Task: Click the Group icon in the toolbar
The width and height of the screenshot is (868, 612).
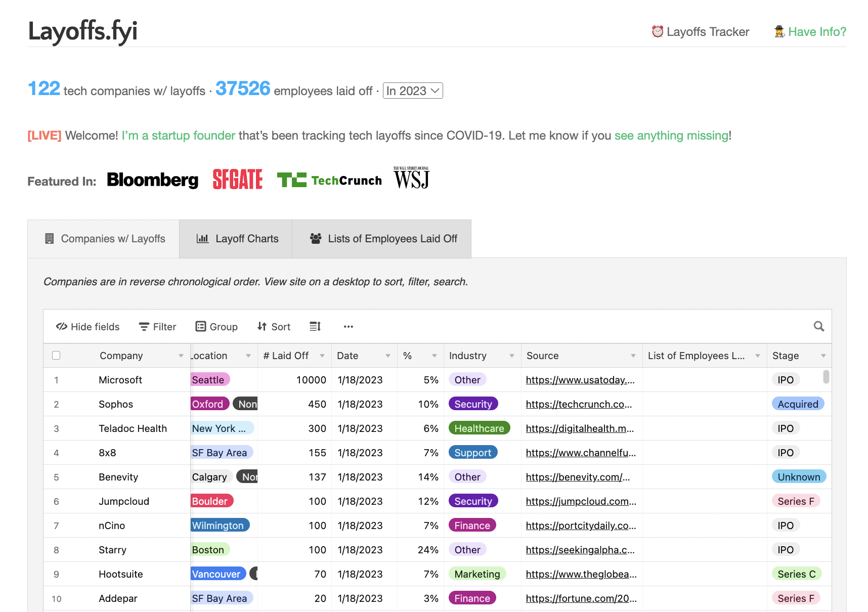Action: click(x=201, y=326)
